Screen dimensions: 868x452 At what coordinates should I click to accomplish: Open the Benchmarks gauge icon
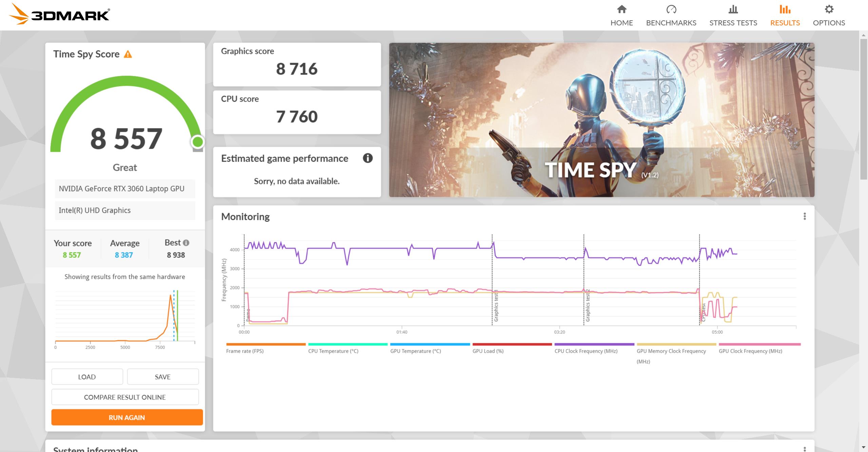[671, 9]
